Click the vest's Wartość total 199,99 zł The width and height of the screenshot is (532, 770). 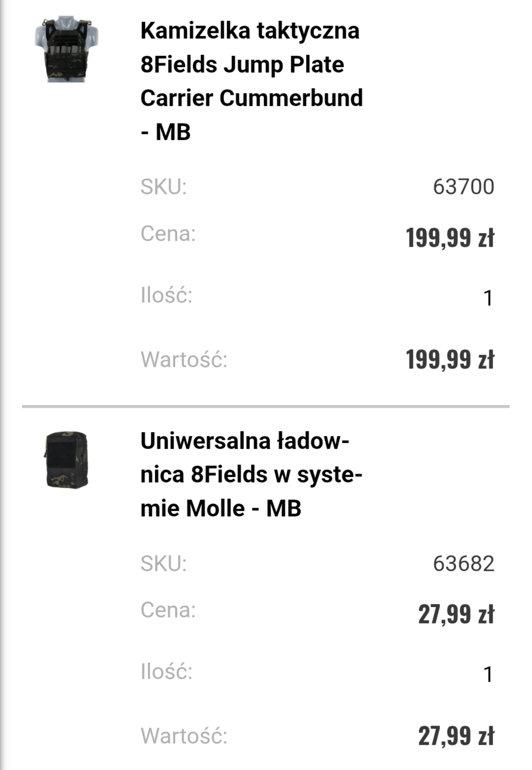[450, 359]
